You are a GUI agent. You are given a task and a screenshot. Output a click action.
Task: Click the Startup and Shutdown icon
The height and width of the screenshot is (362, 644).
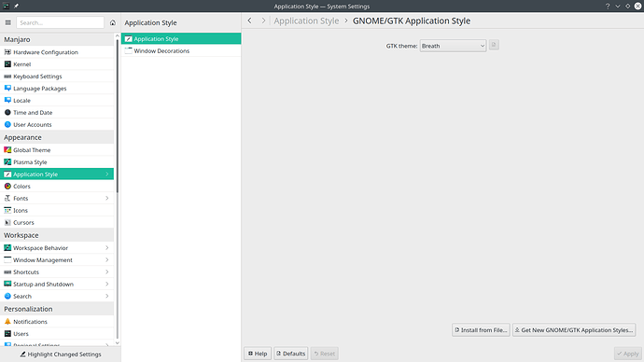click(7, 284)
